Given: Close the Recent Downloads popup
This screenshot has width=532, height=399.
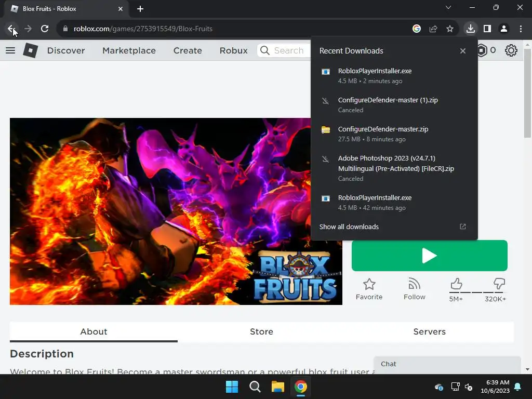Looking at the screenshot, I should (x=463, y=51).
